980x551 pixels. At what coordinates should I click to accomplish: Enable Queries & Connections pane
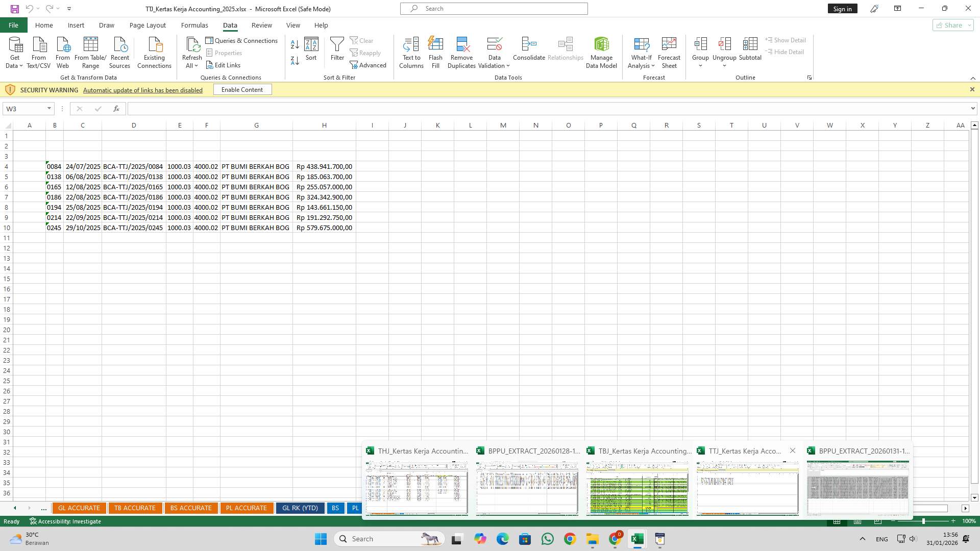click(x=242, y=40)
